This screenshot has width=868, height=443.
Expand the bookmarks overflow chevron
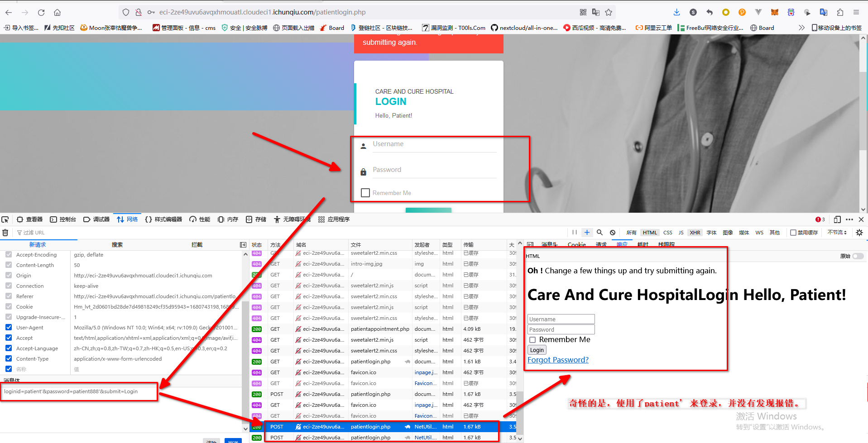[801, 28]
